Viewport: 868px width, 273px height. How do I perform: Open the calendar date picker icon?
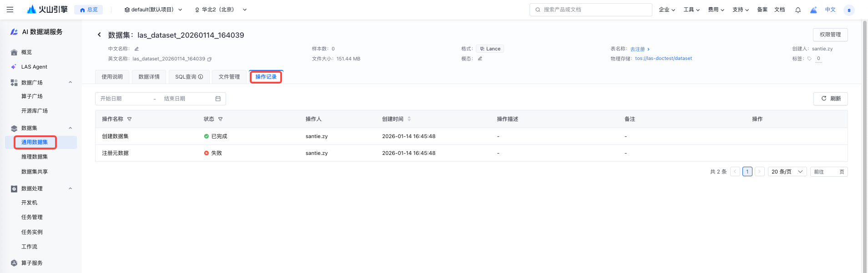218,99
